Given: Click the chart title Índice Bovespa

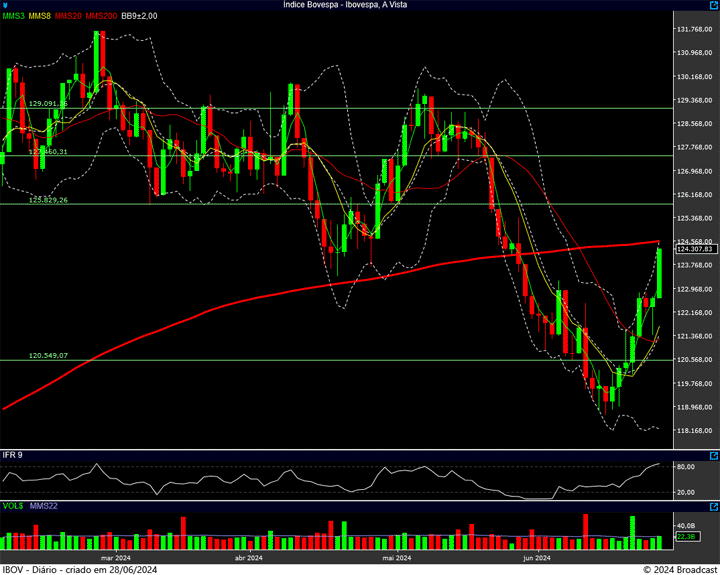Looking at the screenshot, I should 359,5.
